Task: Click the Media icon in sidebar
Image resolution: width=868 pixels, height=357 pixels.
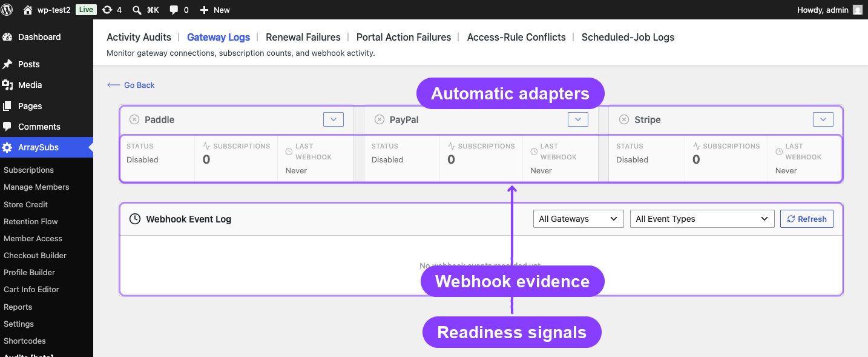Action: tap(7, 85)
